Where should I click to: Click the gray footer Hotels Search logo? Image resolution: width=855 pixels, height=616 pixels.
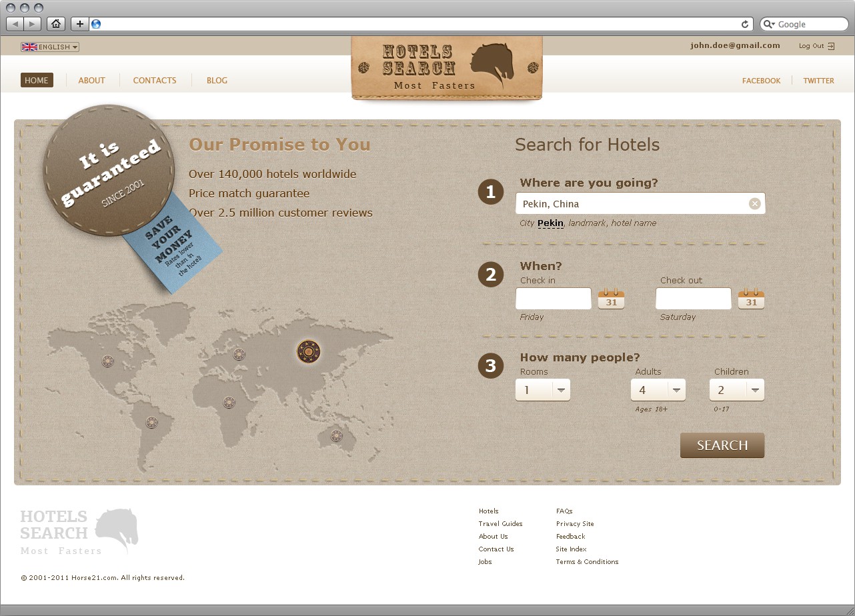pyautogui.click(x=79, y=531)
